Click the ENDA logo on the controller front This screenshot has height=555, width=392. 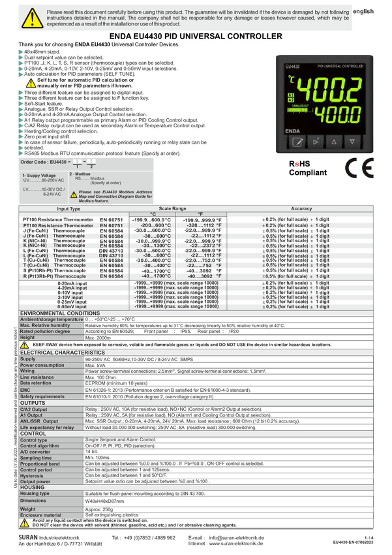(x=293, y=131)
